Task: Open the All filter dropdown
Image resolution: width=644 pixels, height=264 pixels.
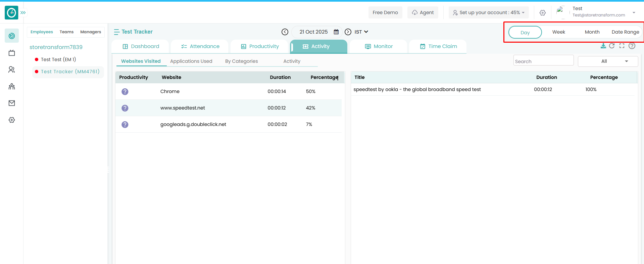Action: click(608, 61)
